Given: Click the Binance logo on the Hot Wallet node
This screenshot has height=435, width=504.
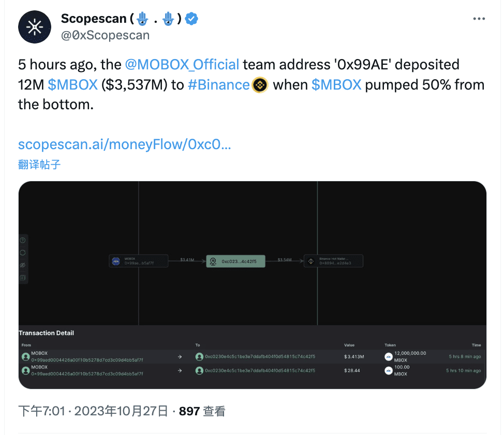Looking at the screenshot, I should [310, 260].
